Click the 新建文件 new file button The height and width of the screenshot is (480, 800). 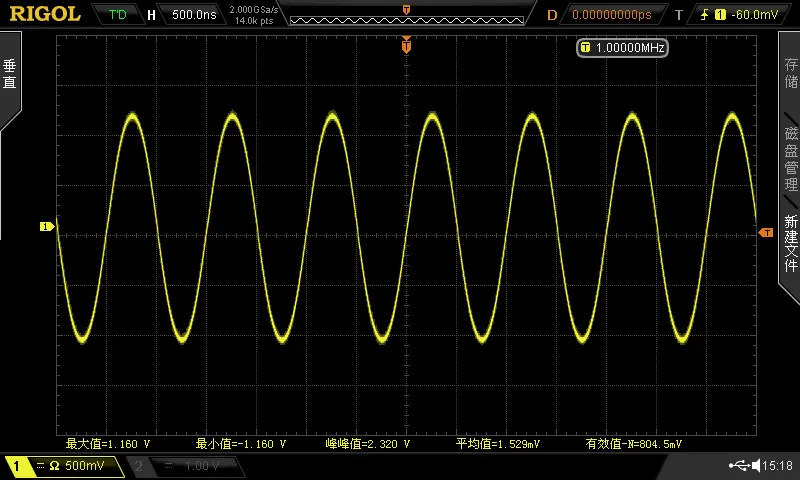click(x=790, y=243)
